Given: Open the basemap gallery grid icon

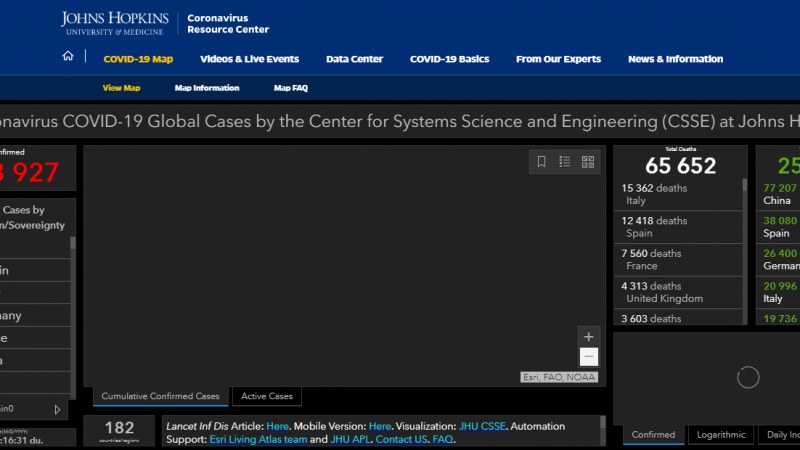Looking at the screenshot, I should coord(588,162).
